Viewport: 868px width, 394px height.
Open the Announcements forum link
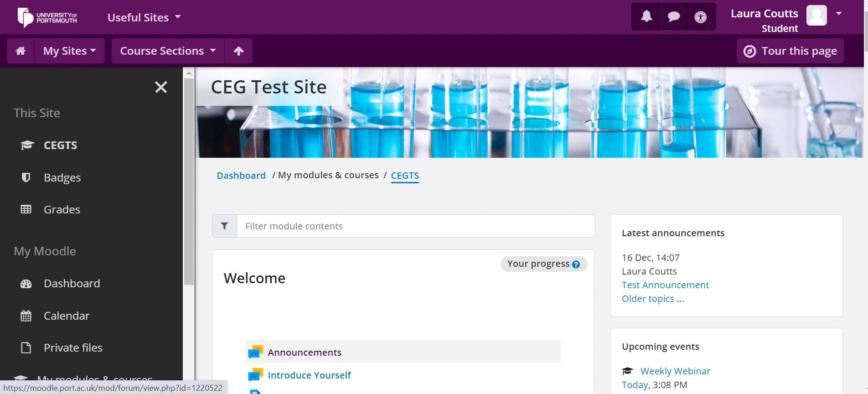point(305,353)
